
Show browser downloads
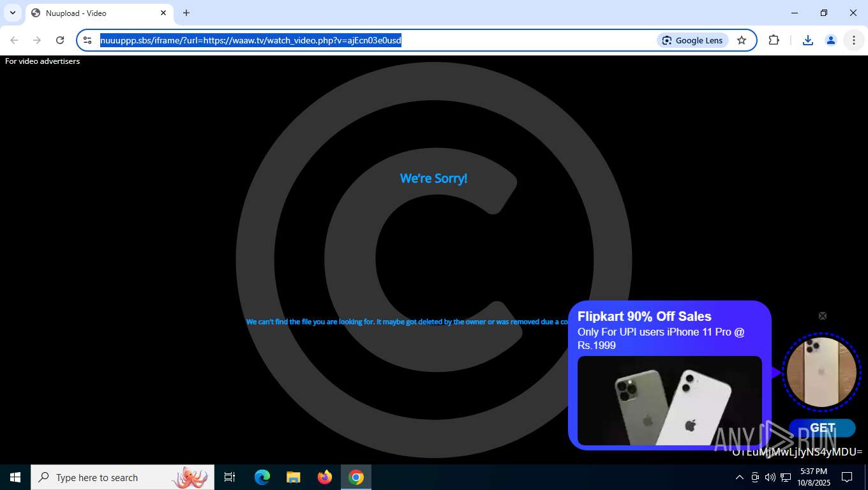(808, 40)
